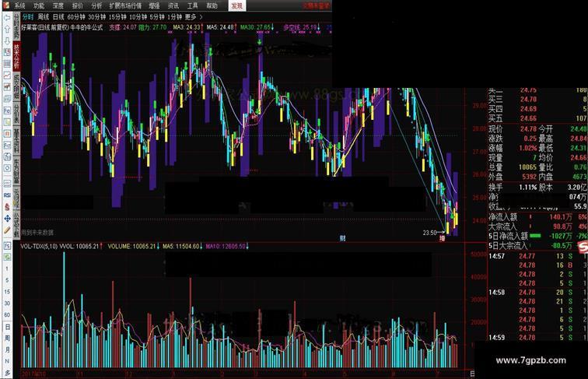The width and height of the screenshot is (588, 379).
Task: Click the green icon below the pencil
Action: click(x=7, y=257)
